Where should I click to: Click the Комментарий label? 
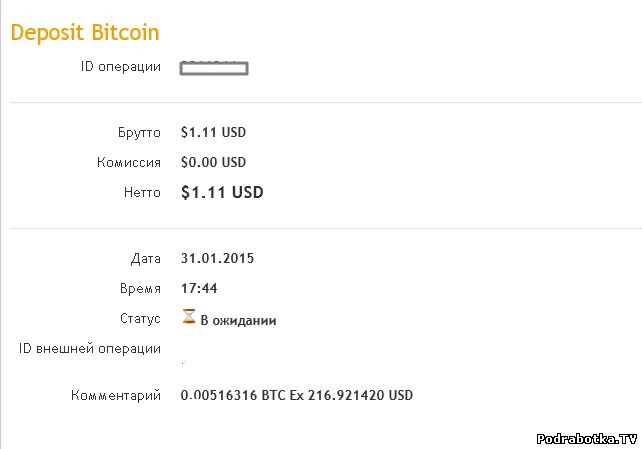(x=116, y=396)
